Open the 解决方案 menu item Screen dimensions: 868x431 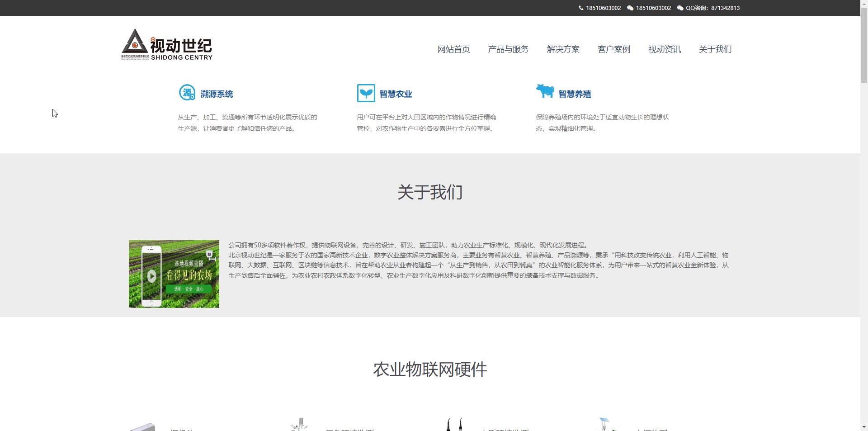click(x=563, y=49)
